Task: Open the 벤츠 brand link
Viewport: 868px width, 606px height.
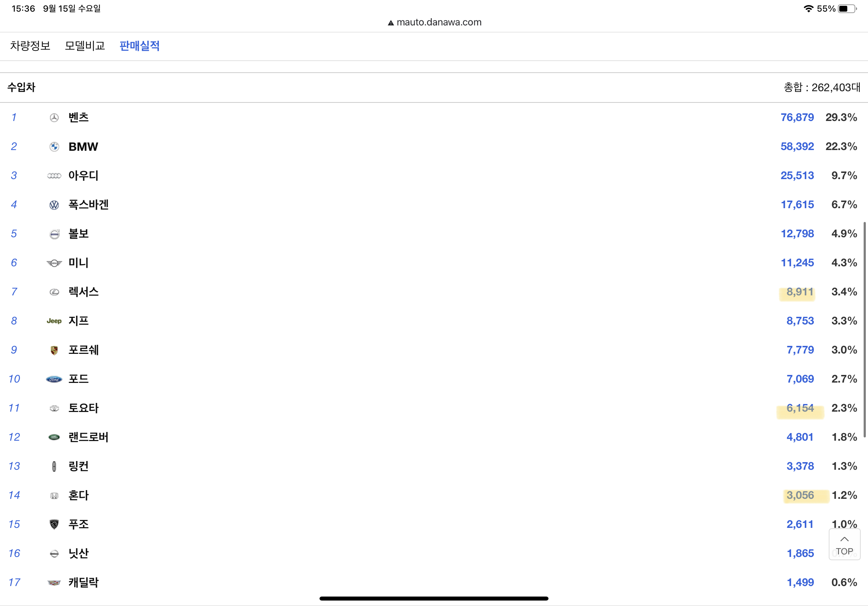Action: click(79, 117)
